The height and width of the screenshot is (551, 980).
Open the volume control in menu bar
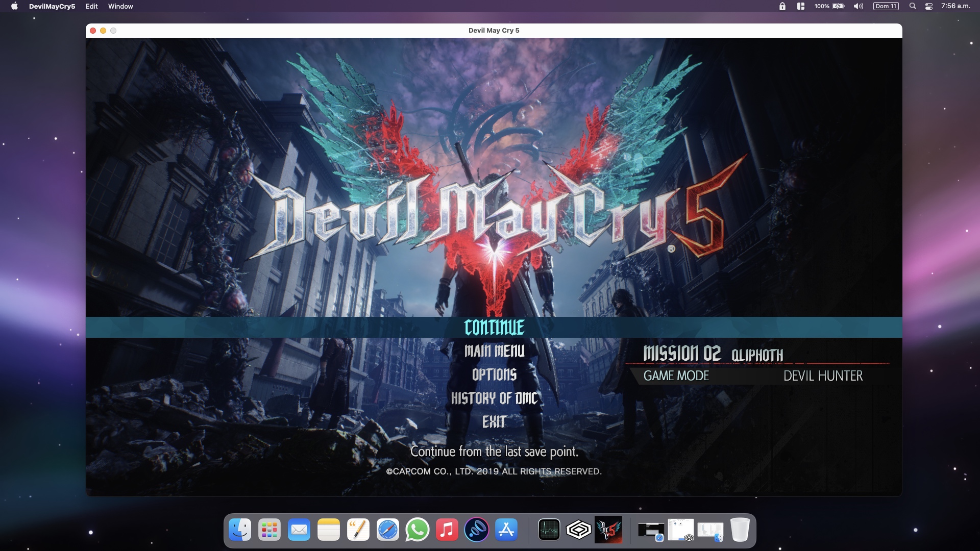coord(859,6)
